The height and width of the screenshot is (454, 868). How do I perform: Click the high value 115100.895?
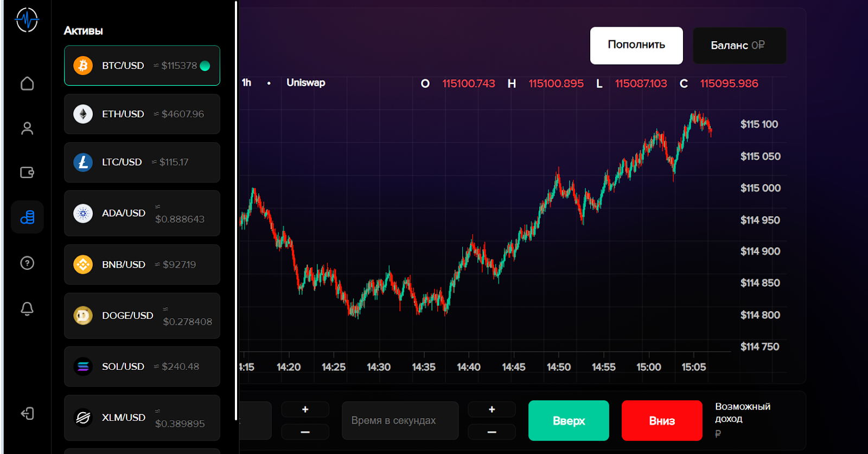coord(556,84)
